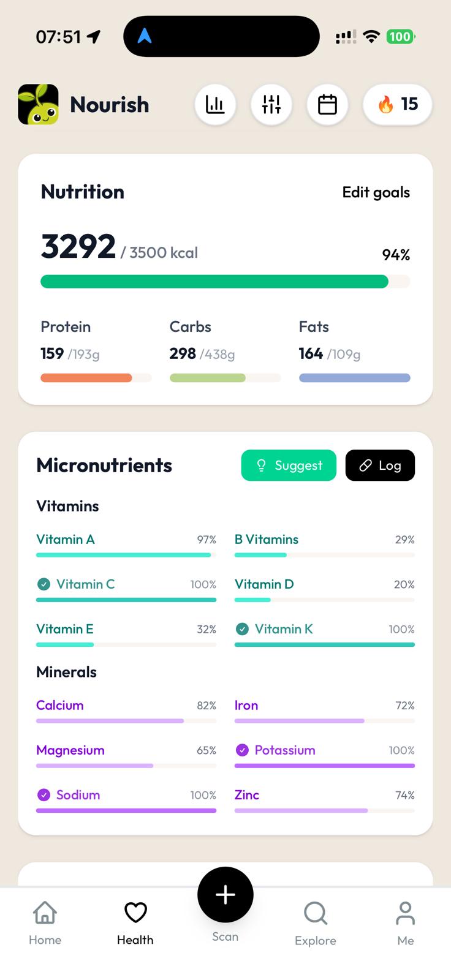Tap the Scan plus button
The image size is (451, 980).
(225, 895)
